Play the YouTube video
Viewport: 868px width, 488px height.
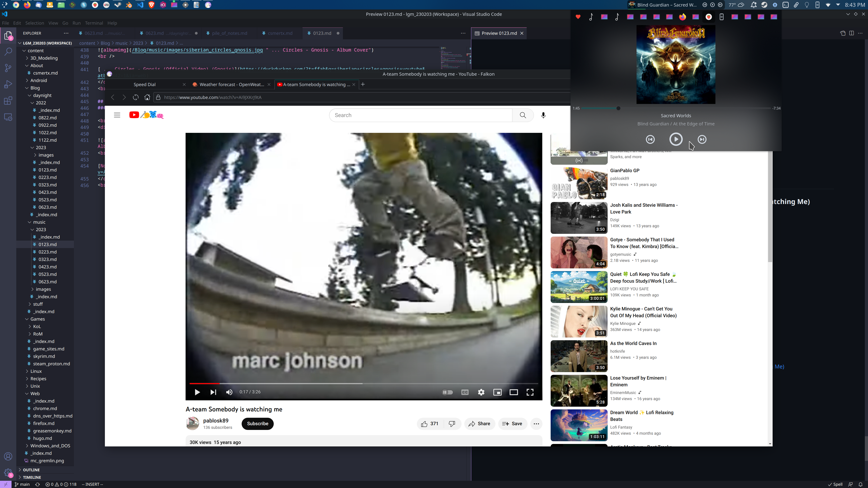click(x=197, y=392)
